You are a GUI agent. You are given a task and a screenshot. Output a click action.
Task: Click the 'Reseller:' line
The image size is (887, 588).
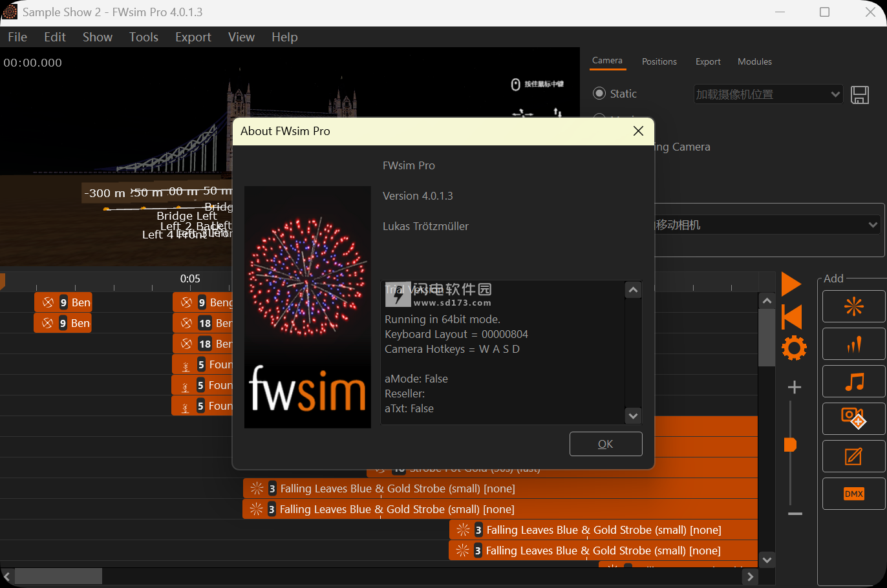pos(405,394)
